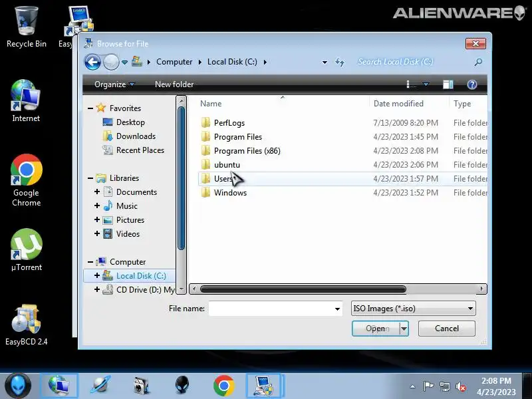532x399 pixels.
Task: Collapse the Computer group
Action: [x=90, y=262]
